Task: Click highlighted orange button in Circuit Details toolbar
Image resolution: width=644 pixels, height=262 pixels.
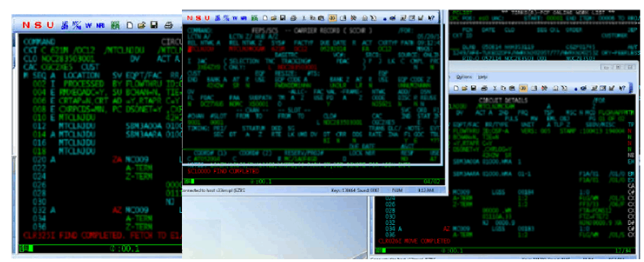Action: click(524, 88)
